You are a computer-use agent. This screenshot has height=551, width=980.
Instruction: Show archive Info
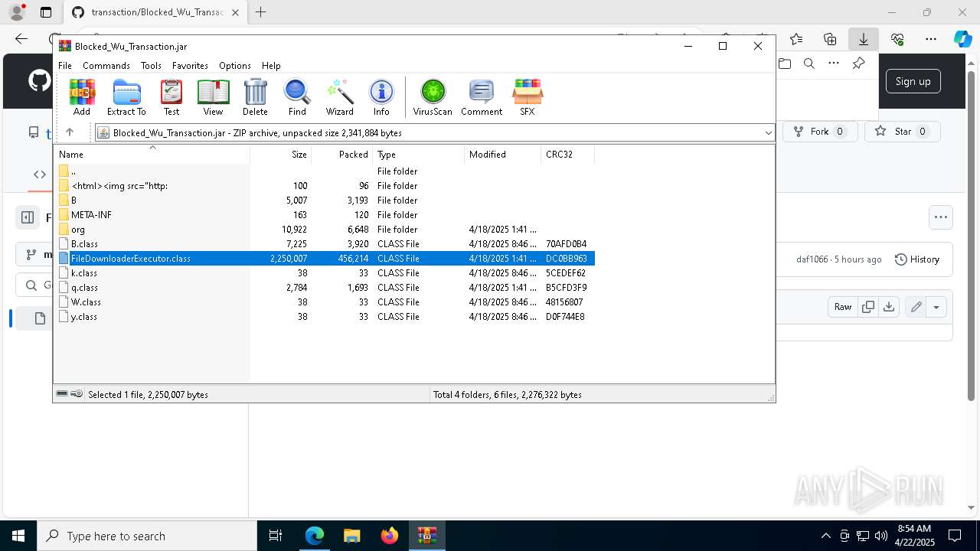tap(381, 97)
